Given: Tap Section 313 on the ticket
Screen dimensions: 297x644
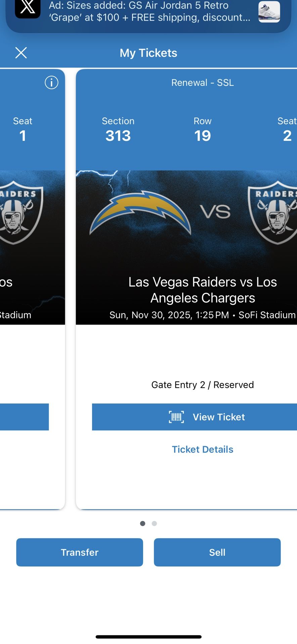Looking at the screenshot, I should [118, 129].
